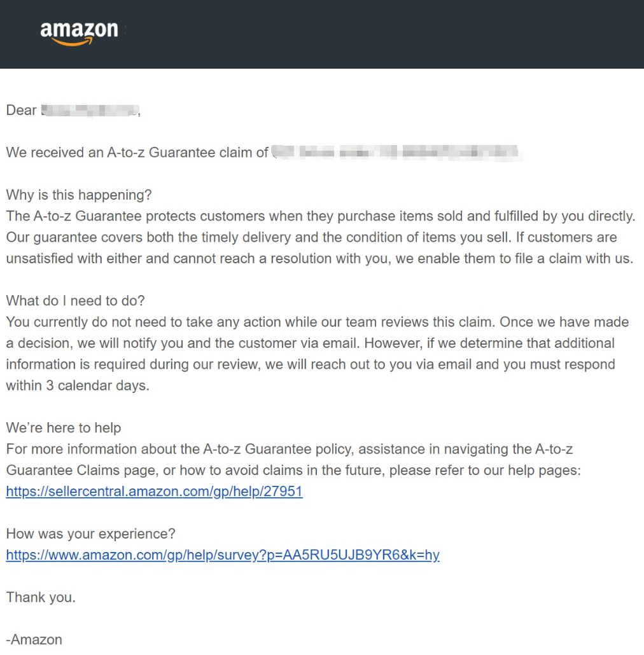The image size is (644, 655).
Task: Click the "What do I need to do?" heading
Action: [76, 301]
